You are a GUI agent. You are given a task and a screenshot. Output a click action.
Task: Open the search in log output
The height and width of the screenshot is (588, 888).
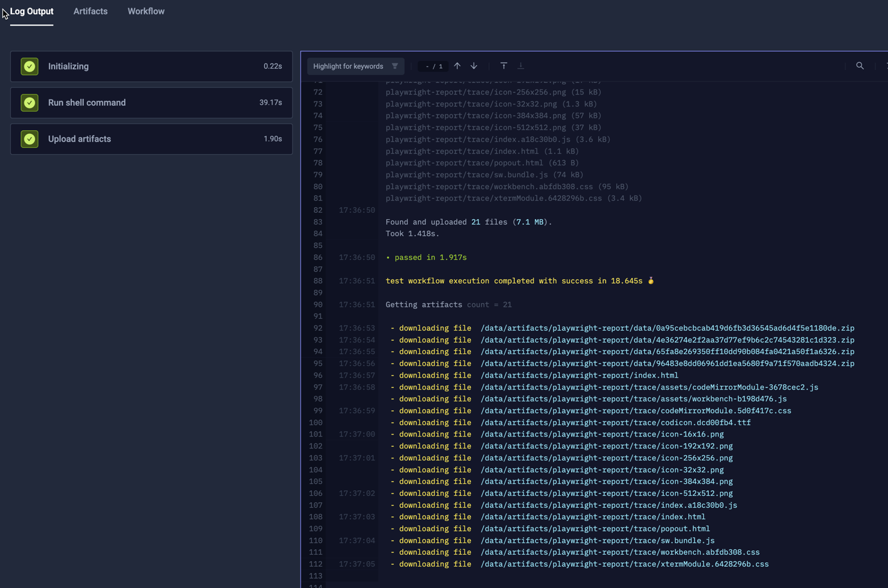[x=860, y=65]
